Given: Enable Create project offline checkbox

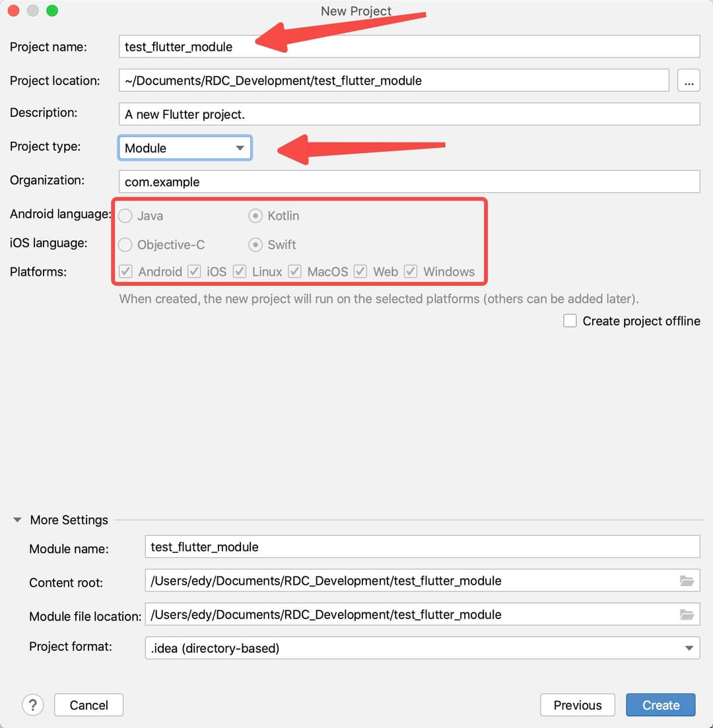Looking at the screenshot, I should [x=570, y=321].
